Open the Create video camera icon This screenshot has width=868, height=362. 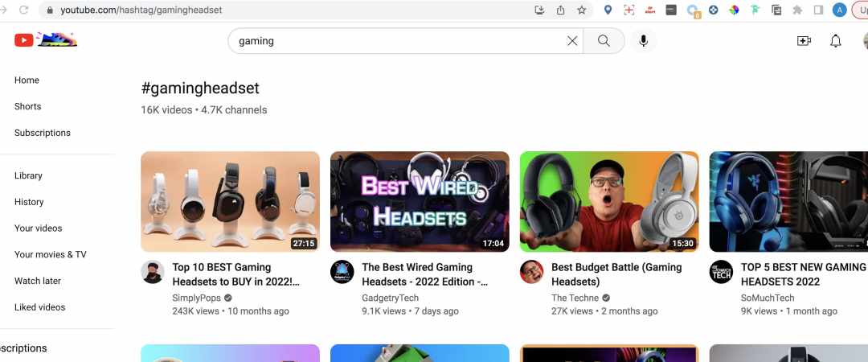(804, 41)
